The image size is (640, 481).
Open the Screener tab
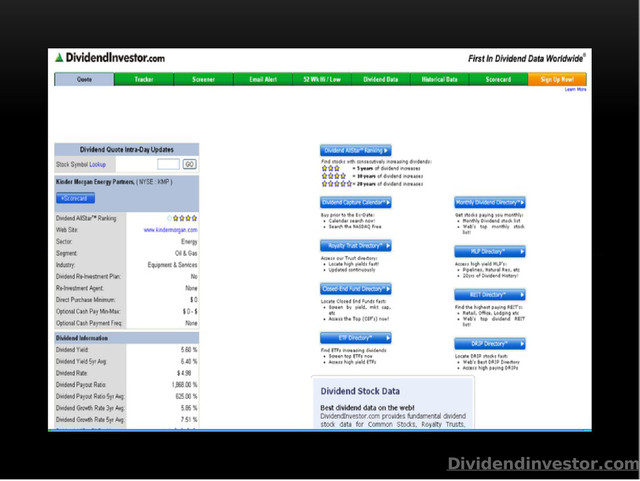click(203, 79)
